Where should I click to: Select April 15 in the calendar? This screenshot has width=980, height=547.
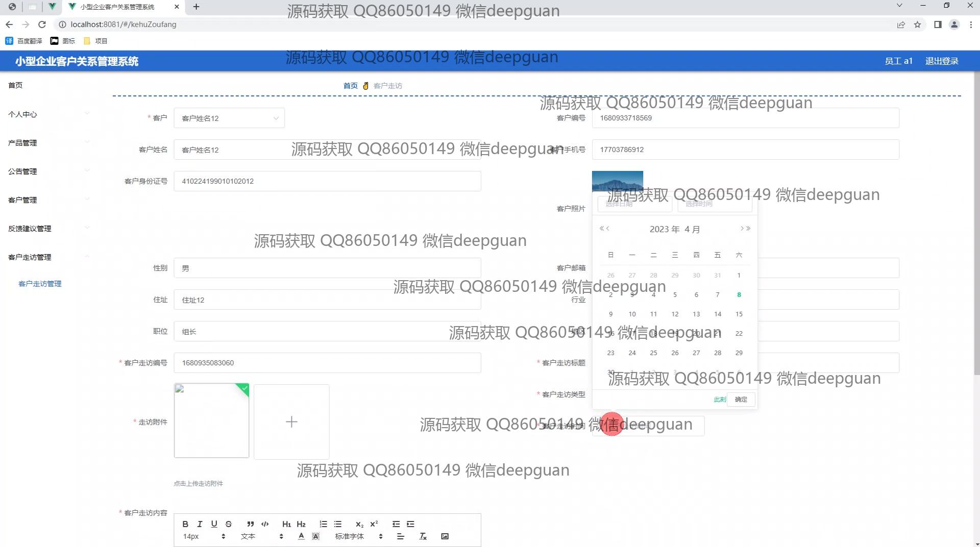[x=739, y=314]
